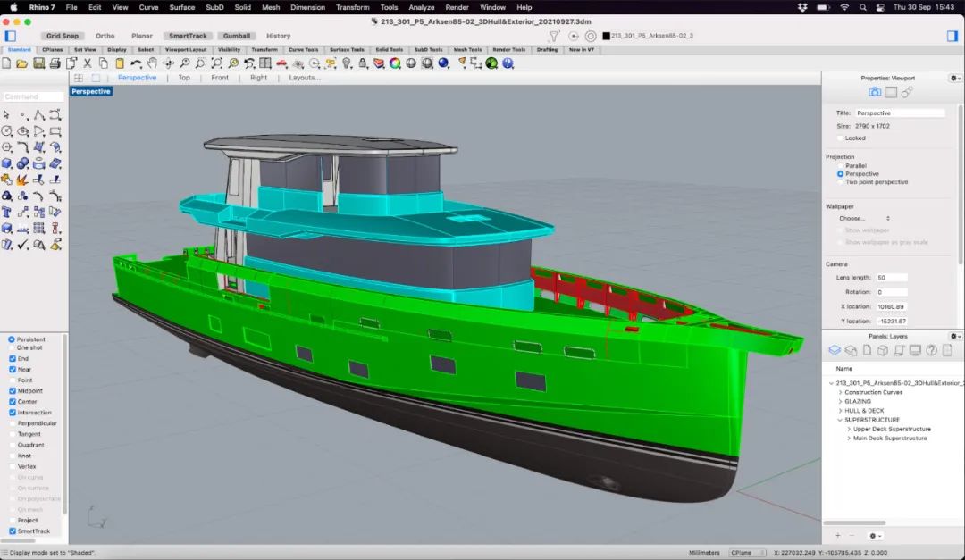Screen dimensions: 965x560
Task: Toggle the Gumball button
Action: [x=237, y=36]
